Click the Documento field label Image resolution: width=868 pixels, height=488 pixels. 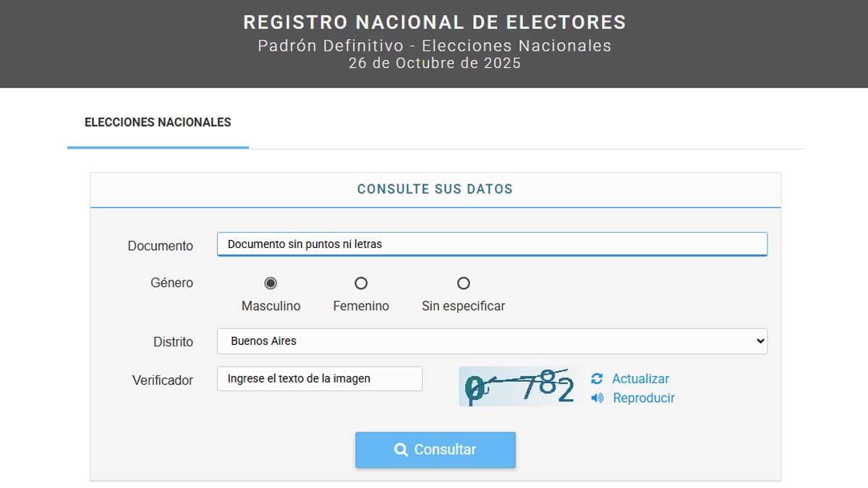161,246
